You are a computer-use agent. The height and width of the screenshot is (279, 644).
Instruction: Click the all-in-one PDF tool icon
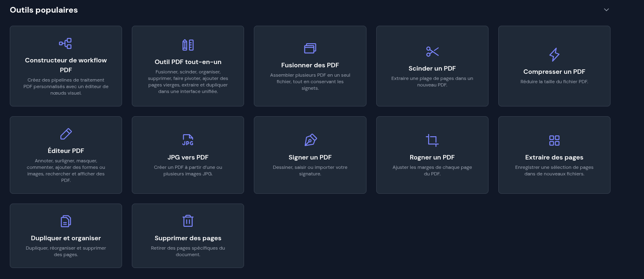(x=188, y=45)
